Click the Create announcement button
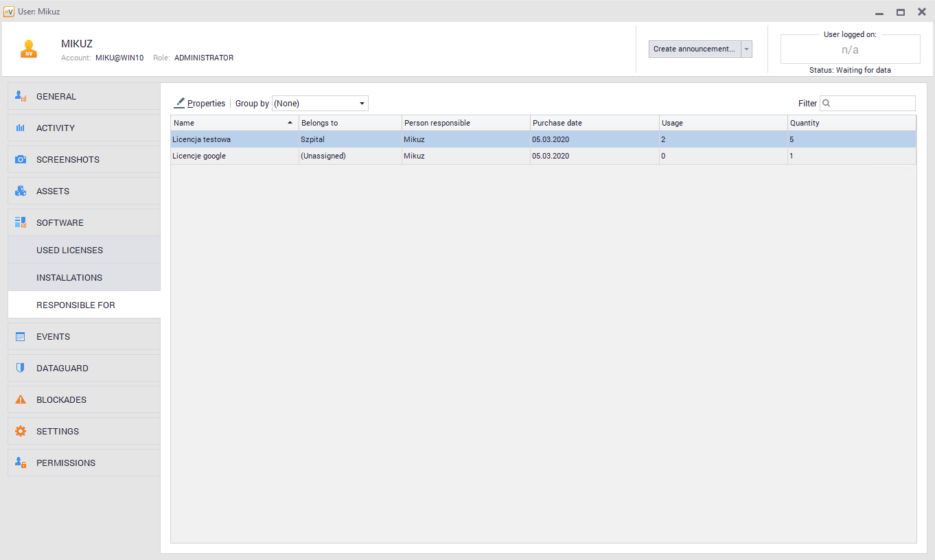 click(694, 49)
